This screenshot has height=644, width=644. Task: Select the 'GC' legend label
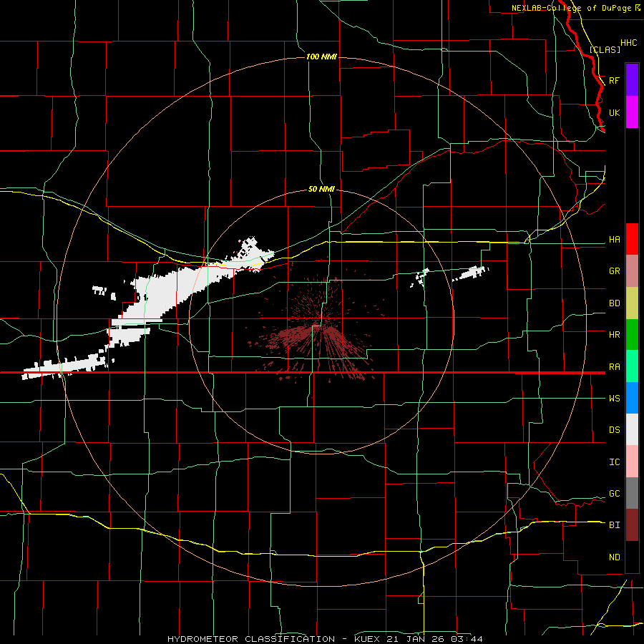pos(615,494)
